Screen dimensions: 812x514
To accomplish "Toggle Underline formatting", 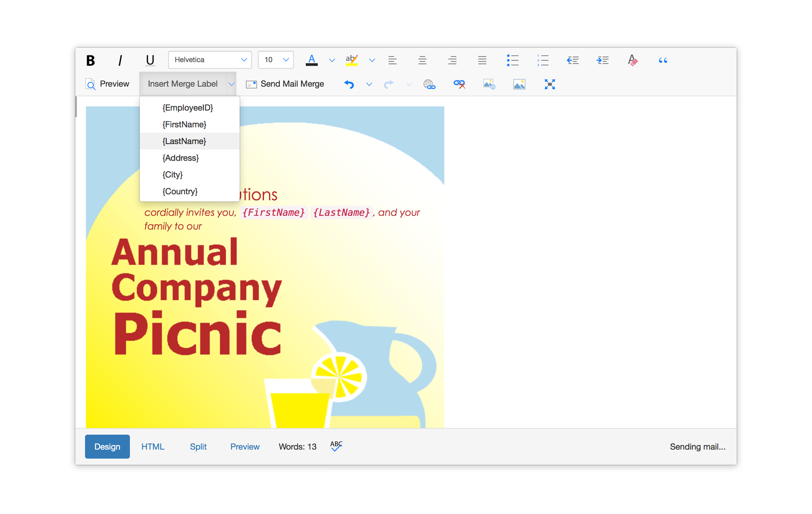I will tap(150, 60).
